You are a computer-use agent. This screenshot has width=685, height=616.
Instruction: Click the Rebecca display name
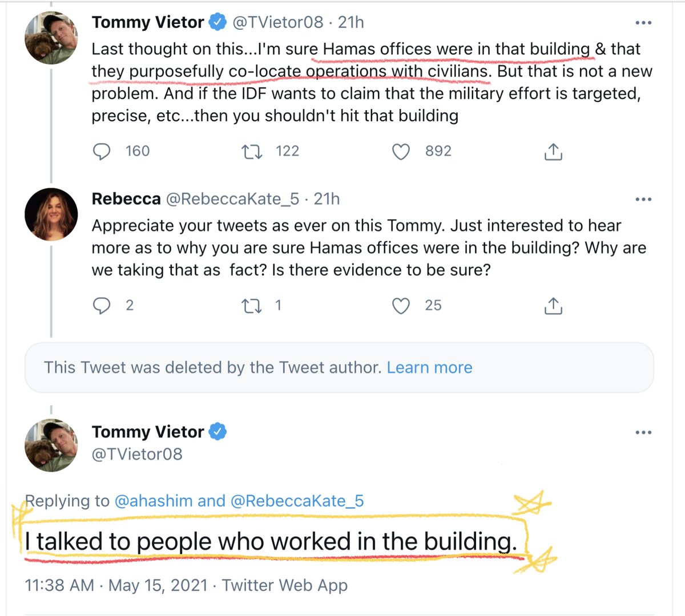(x=126, y=198)
